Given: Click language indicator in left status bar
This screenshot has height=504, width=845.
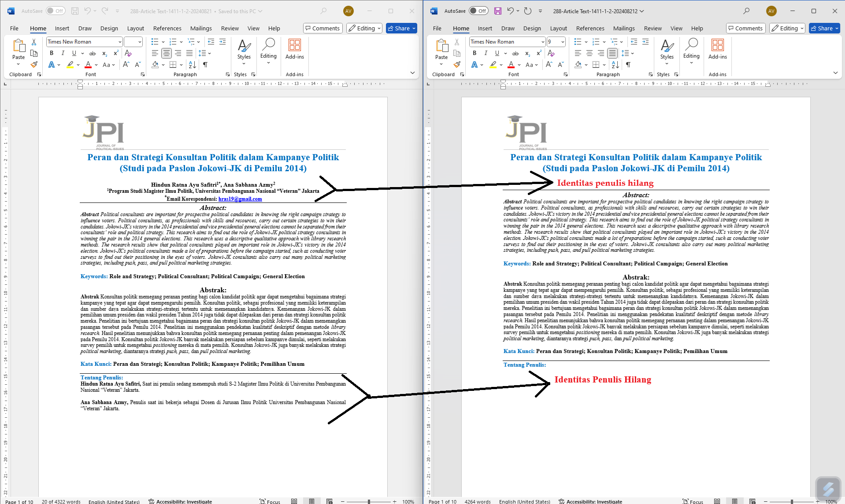Looking at the screenshot, I should pyautogui.click(x=114, y=501).
